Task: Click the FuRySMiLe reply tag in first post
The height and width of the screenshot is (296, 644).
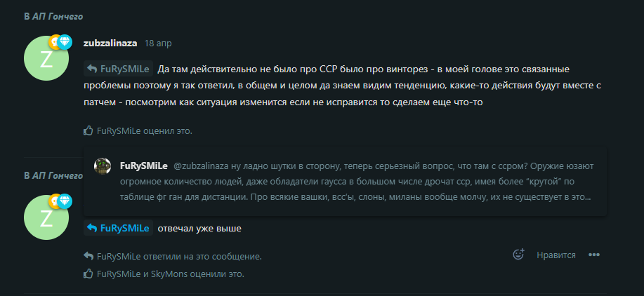Action: [118, 69]
